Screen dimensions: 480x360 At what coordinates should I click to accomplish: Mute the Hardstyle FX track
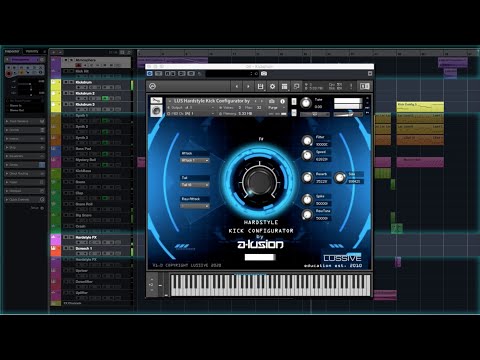pyautogui.click(x=66, y=237)
